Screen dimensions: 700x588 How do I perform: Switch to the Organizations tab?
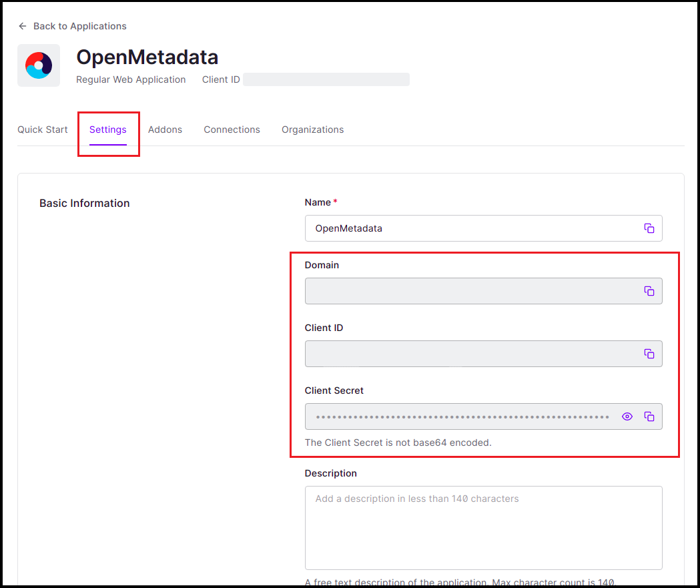click(x=312, y=129)
